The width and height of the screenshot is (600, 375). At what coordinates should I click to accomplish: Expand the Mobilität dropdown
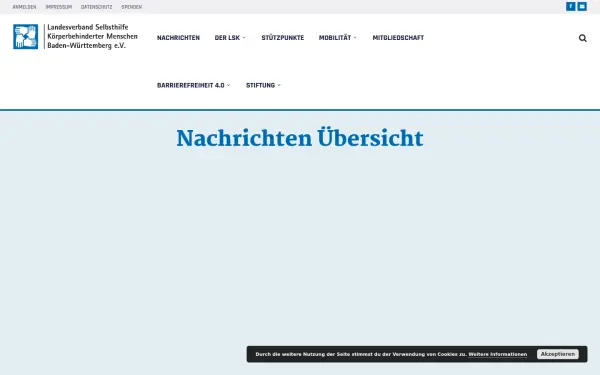338,38
